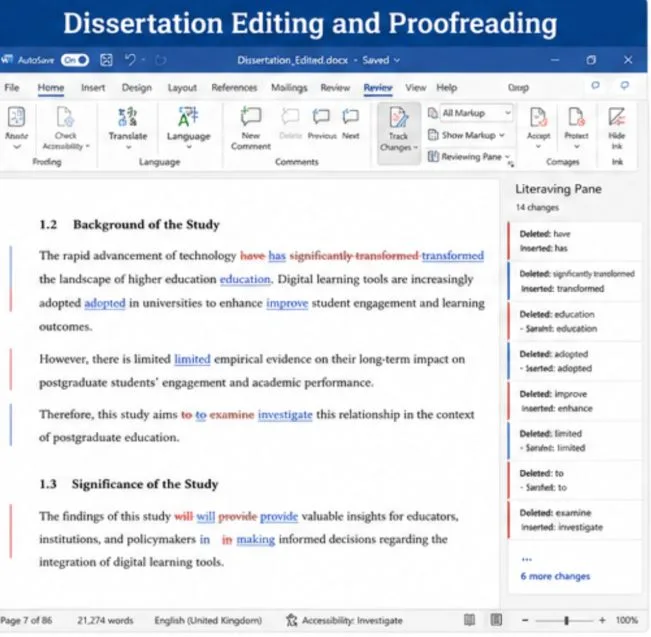Click the Translate icon

127,117
